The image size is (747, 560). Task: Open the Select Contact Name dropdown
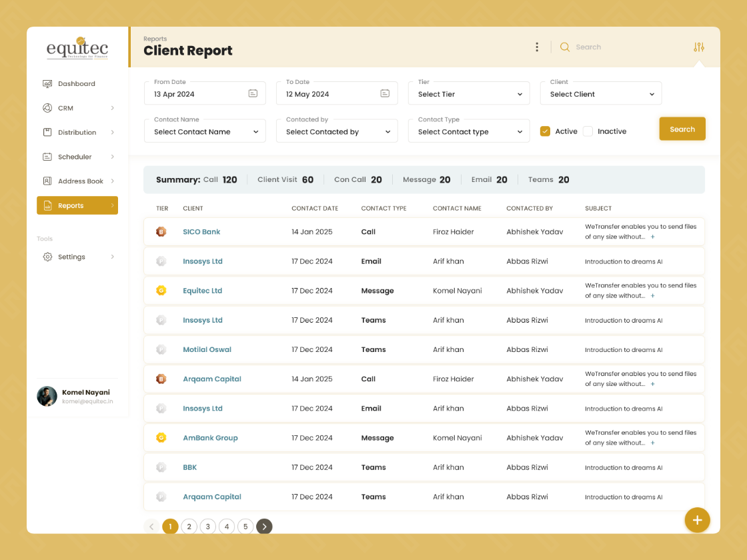tap(205, 131)
